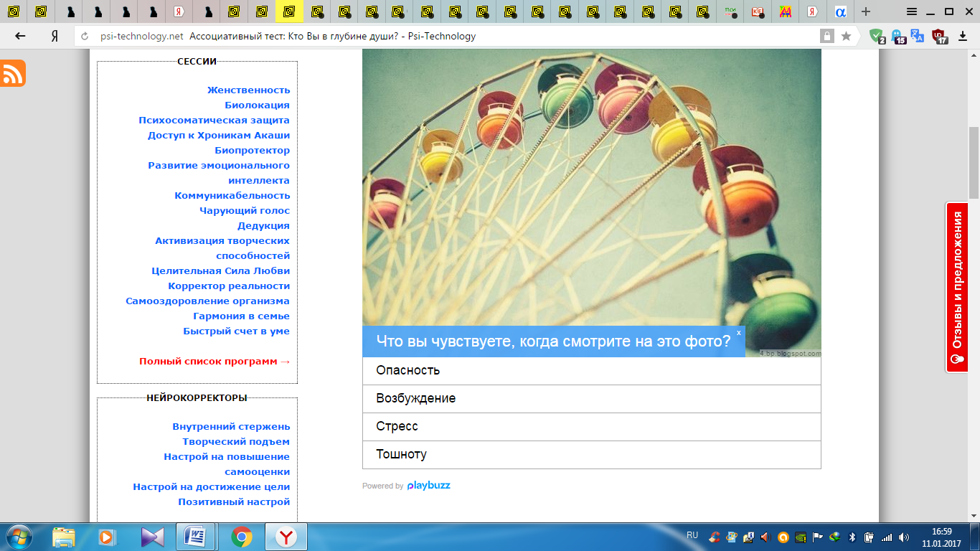Click the white volume speaker tray icon

904,537
